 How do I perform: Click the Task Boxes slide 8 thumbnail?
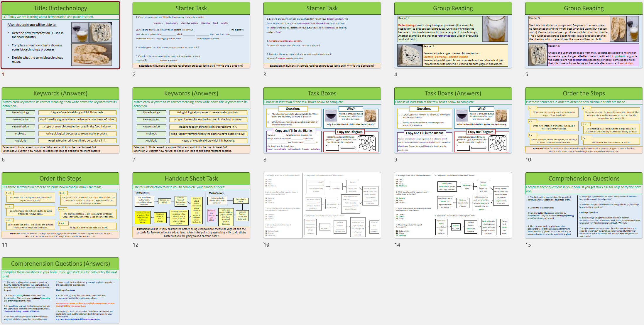coord(322,120)
